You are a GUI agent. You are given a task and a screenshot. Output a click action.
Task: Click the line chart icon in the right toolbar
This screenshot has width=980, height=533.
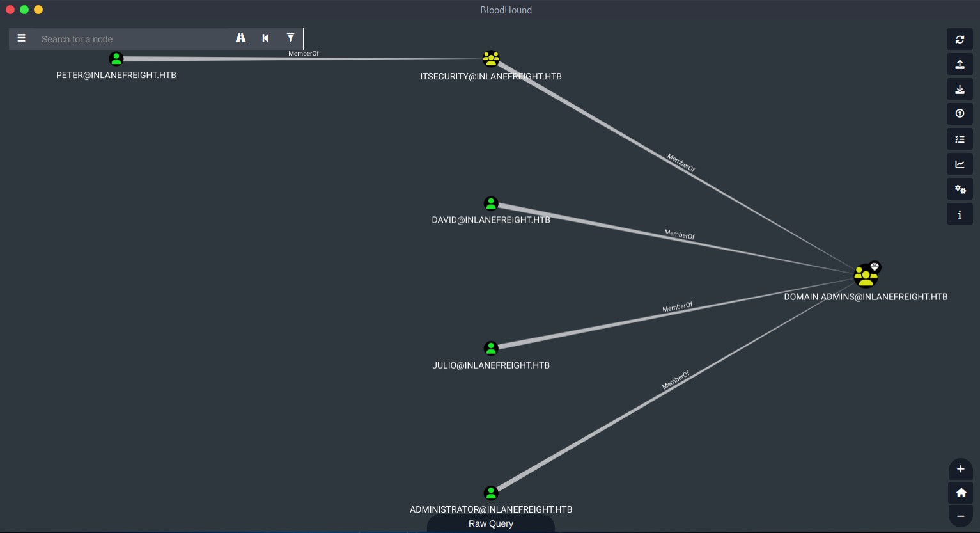[960, 164]
